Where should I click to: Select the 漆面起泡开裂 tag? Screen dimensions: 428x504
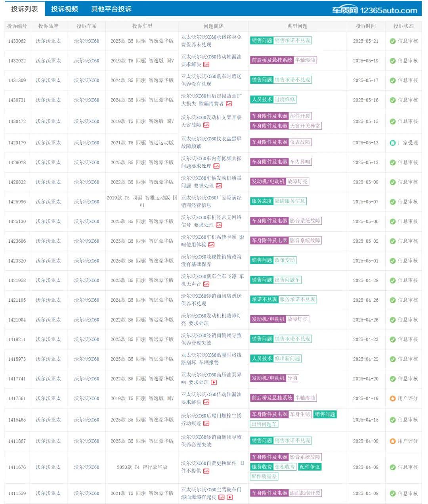click(305, 493)
